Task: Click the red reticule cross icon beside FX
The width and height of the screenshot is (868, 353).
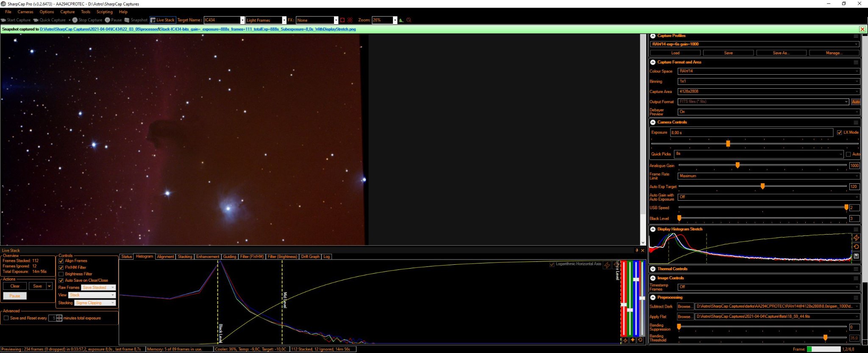Action: point(350,20)
